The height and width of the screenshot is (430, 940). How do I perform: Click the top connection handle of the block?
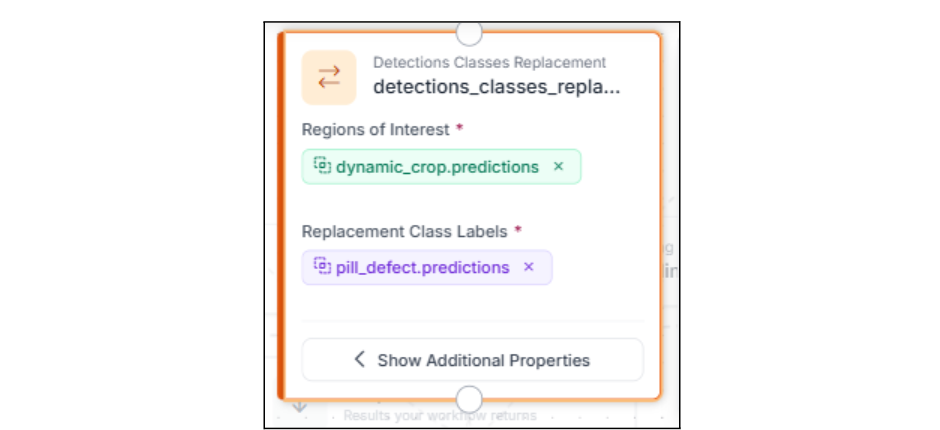coord(469,33)
